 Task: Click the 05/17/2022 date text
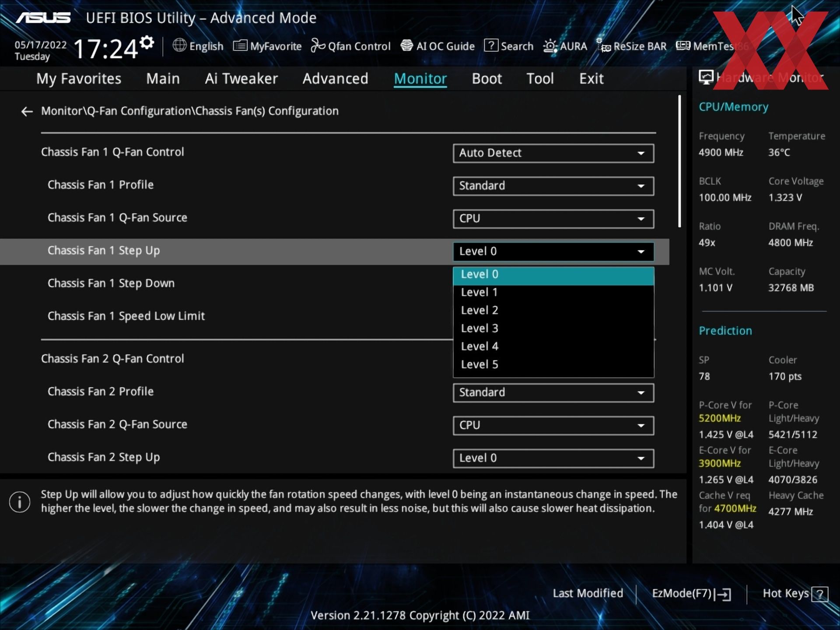coord(41,45)
